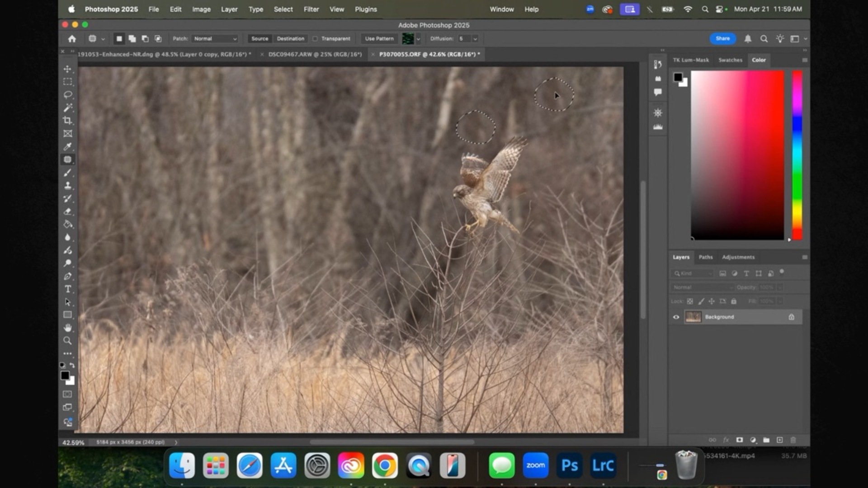The image size is (868, 488).
Task: Switch patch mode to Destination
Action: (x=290, y=38)
